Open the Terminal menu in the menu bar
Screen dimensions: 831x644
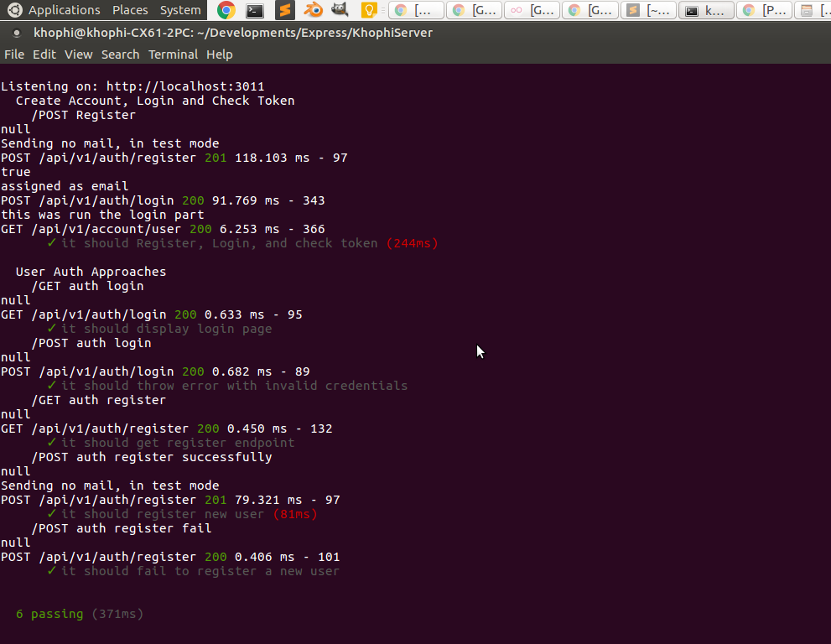173,55
